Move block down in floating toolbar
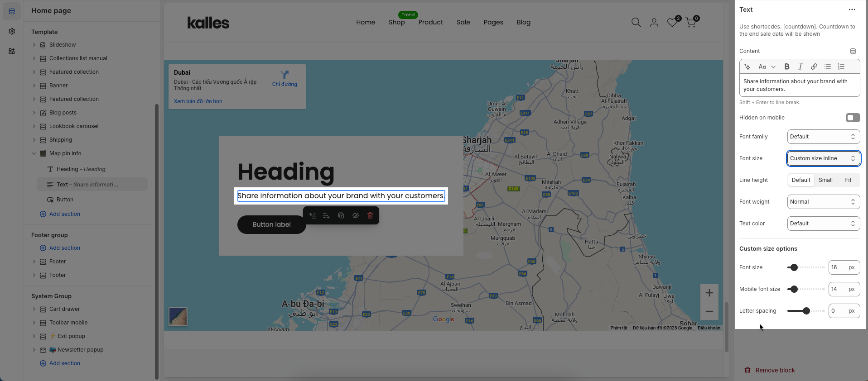 click(x=326, y=215)
